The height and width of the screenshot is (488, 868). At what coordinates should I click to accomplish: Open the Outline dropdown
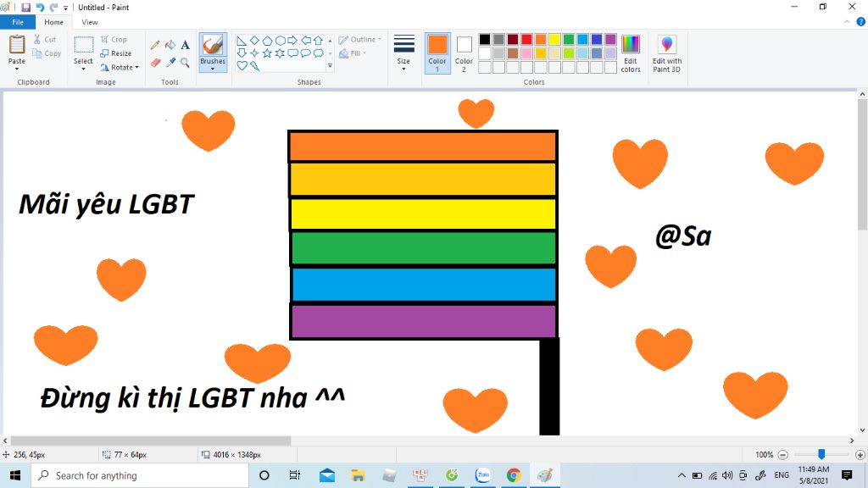[x=359, y=40]
